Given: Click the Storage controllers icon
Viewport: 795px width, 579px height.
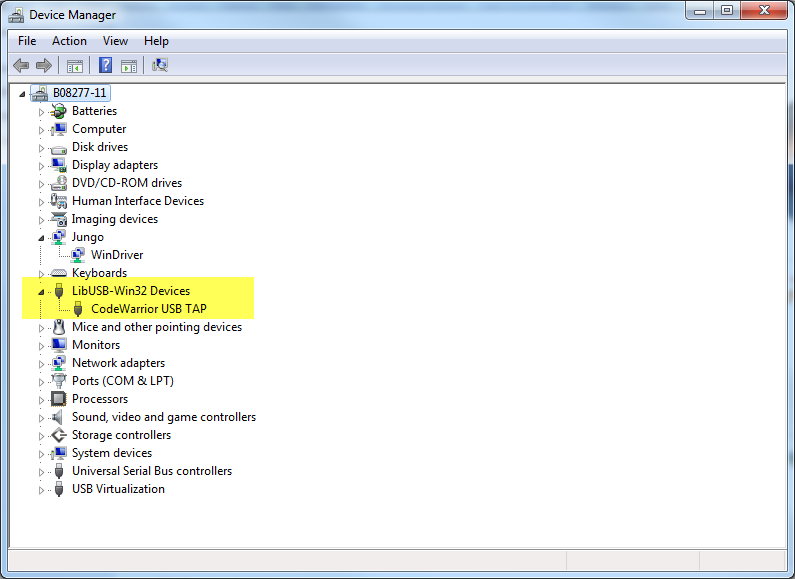Looking at the screenshot, I should [x=59, y=435].
